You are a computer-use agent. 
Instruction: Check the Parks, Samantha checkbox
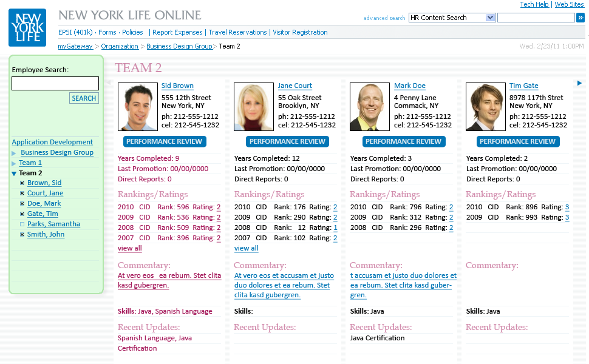(22, 224)
